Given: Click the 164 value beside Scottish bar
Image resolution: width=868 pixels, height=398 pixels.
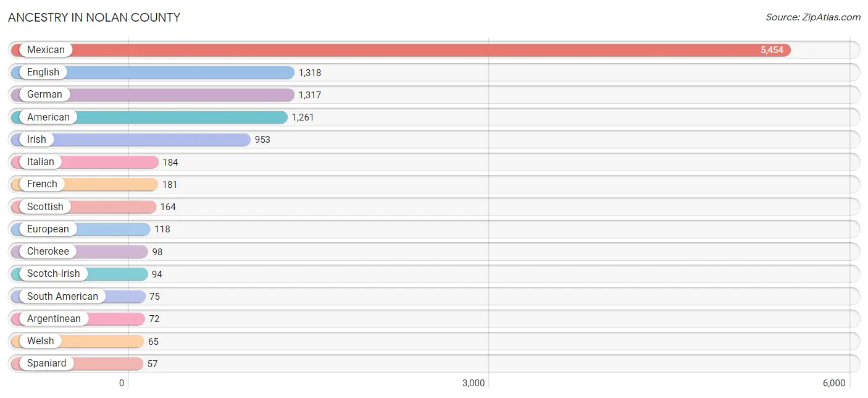Looking at the screenshot, I should (168, 207).
